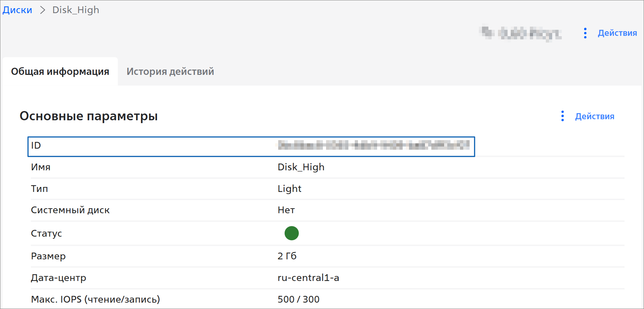The width and height of the screenshot is (644, 309).
Task: Click the page-level three-dot actions icon
Action: pos(585,33)
